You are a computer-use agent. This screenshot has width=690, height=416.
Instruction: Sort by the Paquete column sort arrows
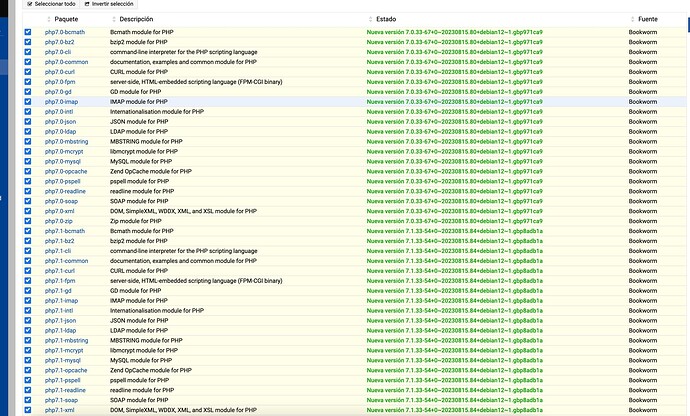[x=48, y=19]
